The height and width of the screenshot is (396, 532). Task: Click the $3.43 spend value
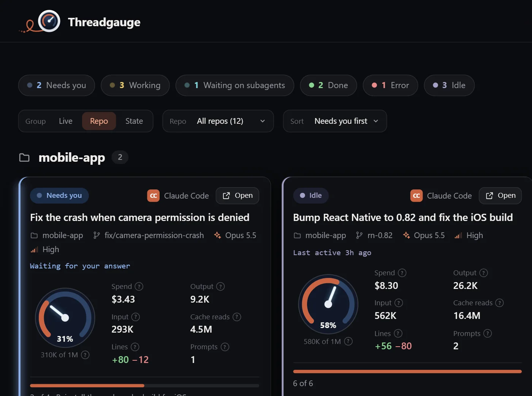(123, 300)
